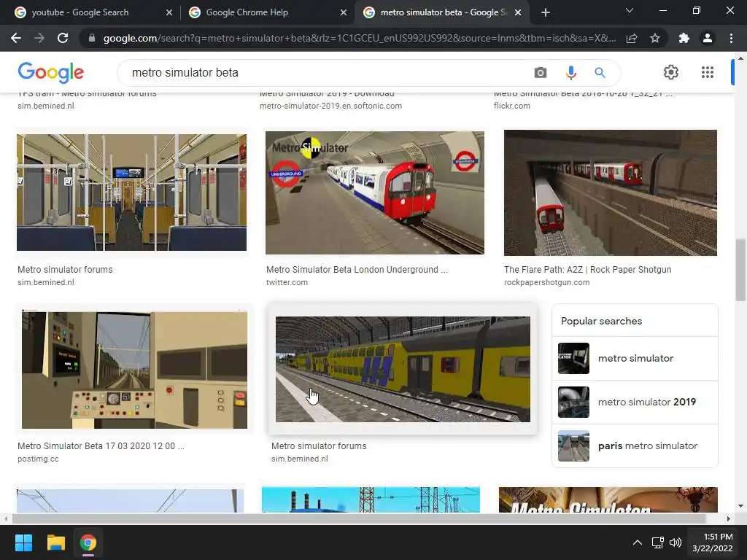The height and width of the screenshot is (560, 747).
Task: Open the Chrome extensions puzzle icon
Action: coord(684,38)
